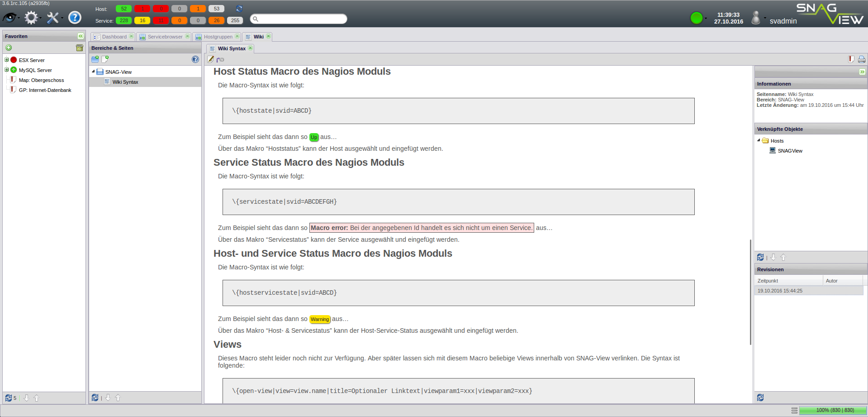Open help in Bereiche & Seiten panel
868x417 pixels.
pyautogui.click(x=195, y=59)
